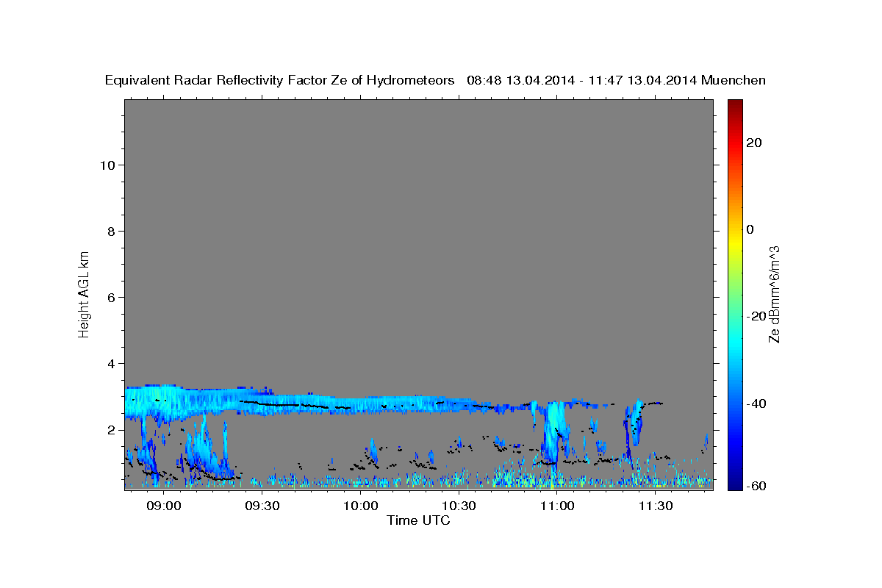The image size is (882, 588).
Task: Click the 11:00 time tick label
Action: [x=557, y=506]
